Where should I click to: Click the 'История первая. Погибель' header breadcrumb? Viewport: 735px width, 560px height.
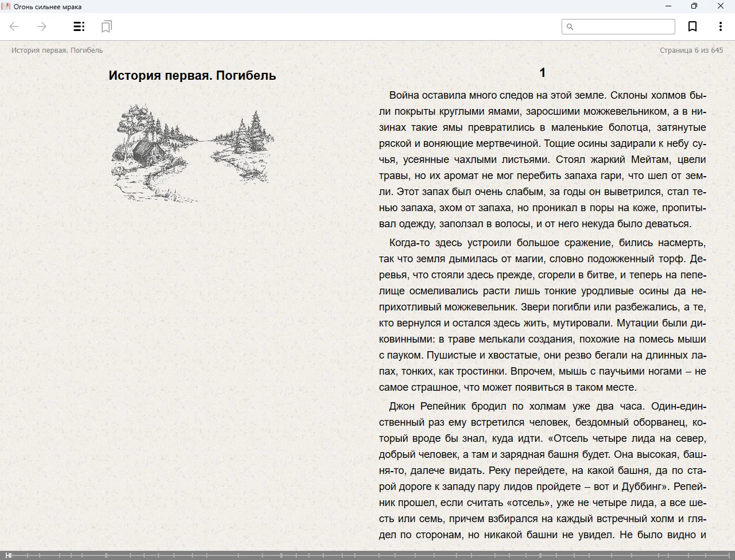[57, 50]
